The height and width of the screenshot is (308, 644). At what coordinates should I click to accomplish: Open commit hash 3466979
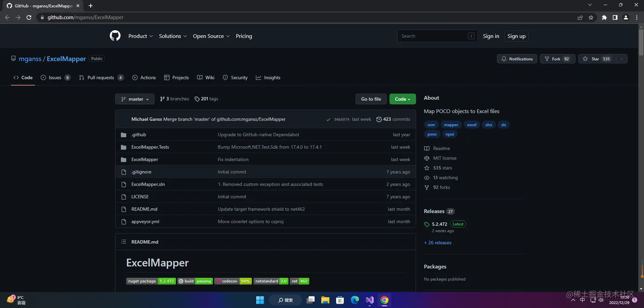pos(342,120)
